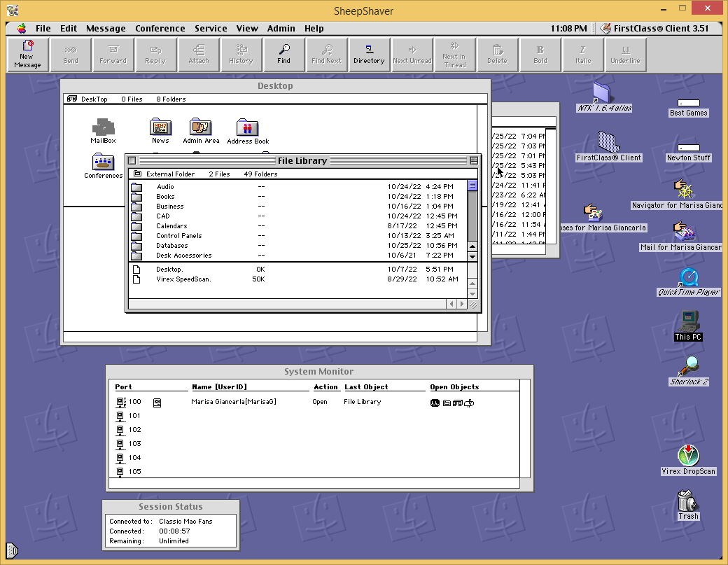Select port 103 in System Monitor

tap(314, 444)
